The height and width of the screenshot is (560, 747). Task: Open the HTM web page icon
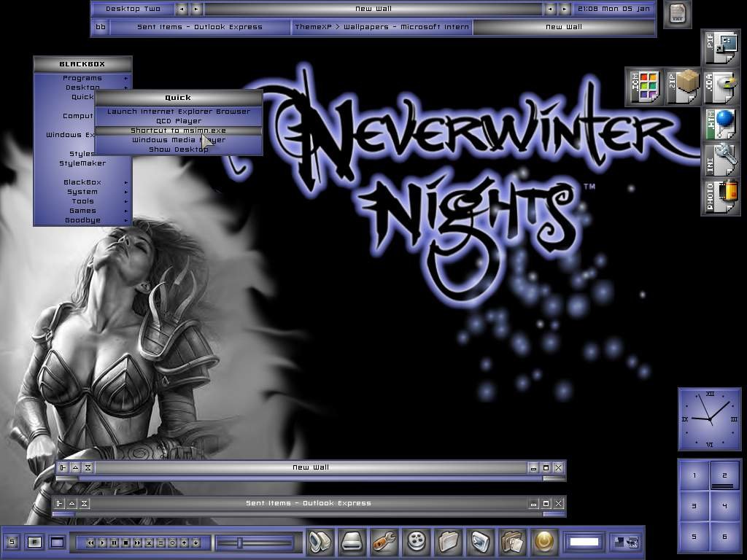[721, 124]
